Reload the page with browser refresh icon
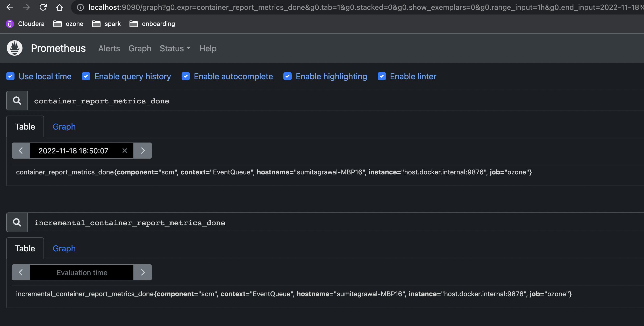644x326 pixels. point(43,7)
